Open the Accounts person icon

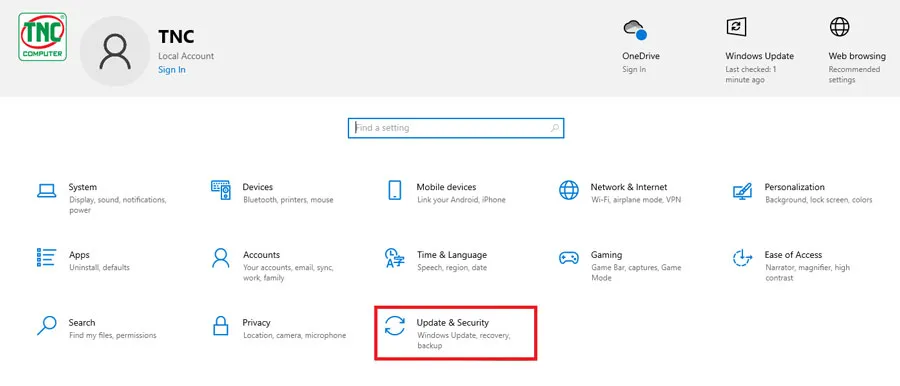click(x=220, y=258)
